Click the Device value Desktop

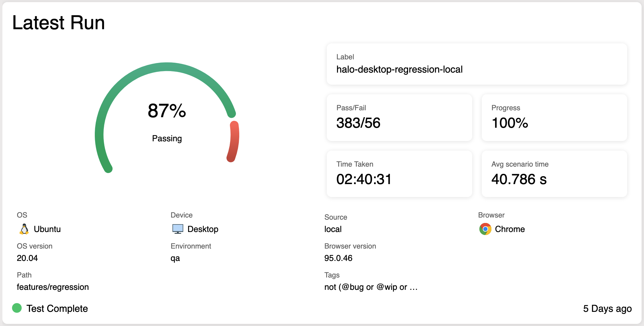coord(203,229)
